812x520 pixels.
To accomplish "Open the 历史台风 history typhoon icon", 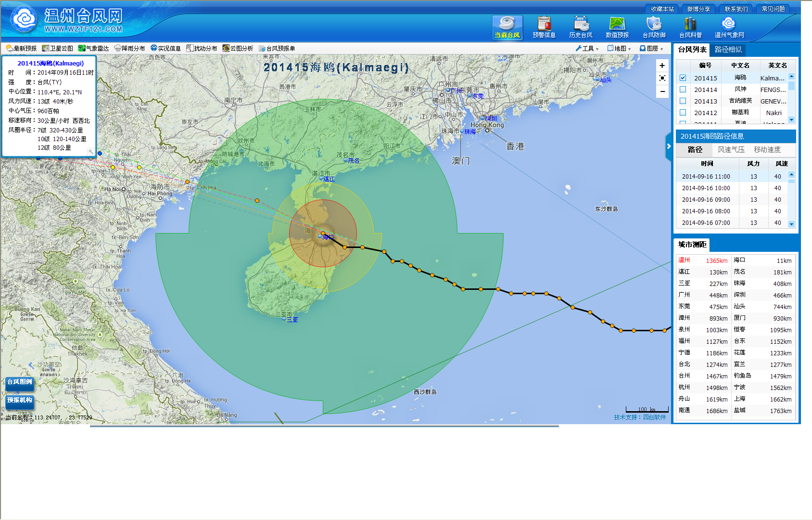I will tap(581, 27).
